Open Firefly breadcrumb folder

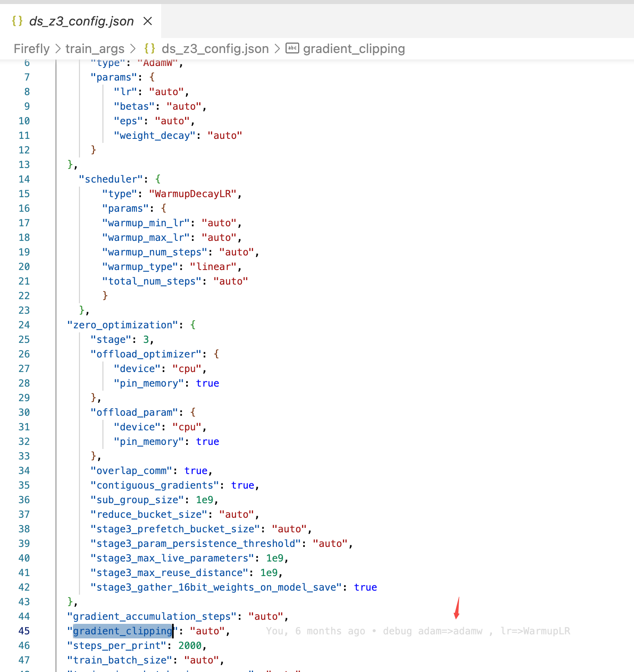click(x=32, y=49)
